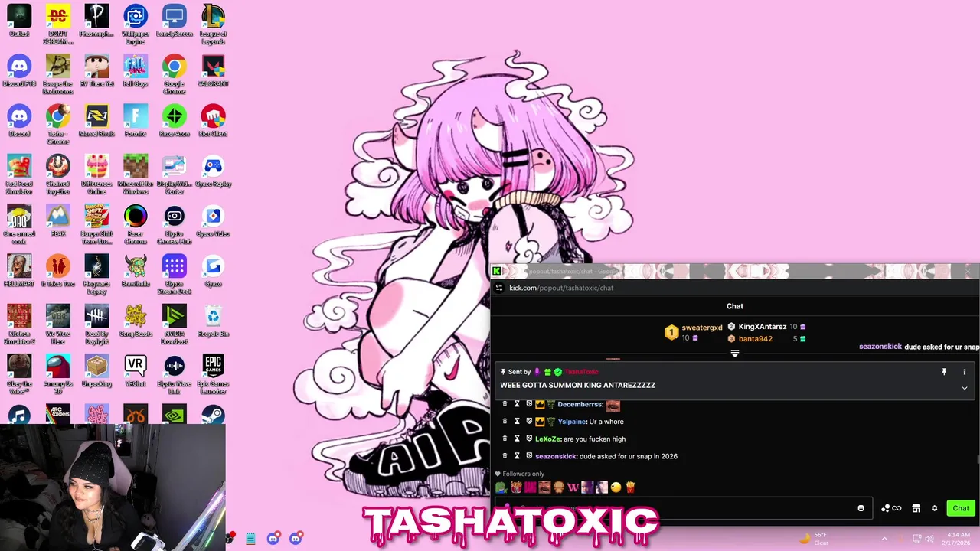The height and width of the screenshot is (551, 980).
Task: Delete the Decemberrss message with trash icon
Action: (x=505, y=404)
